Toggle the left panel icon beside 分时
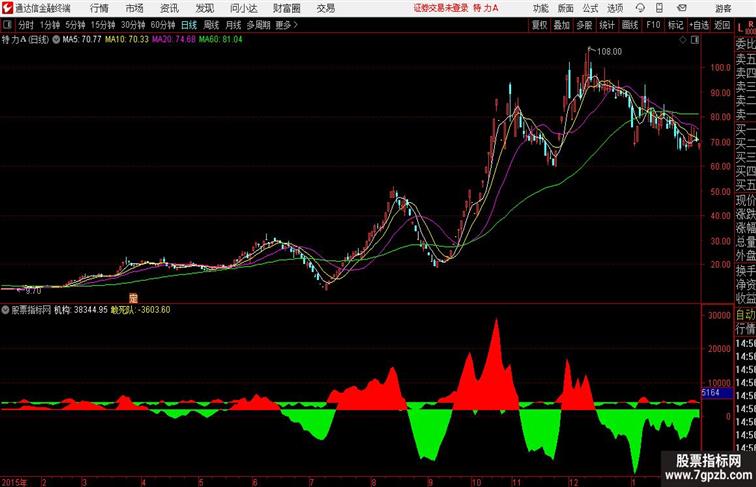The height and width of the screenshot is (487, 756). pos(7,25)
